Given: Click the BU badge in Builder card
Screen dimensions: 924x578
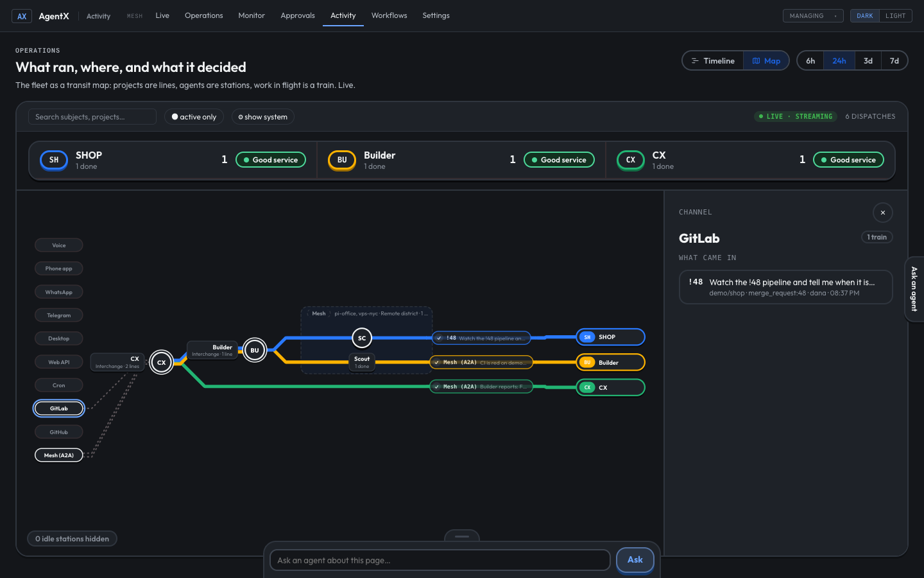Looking at the screenshot, I should click(x=342, y=160).
